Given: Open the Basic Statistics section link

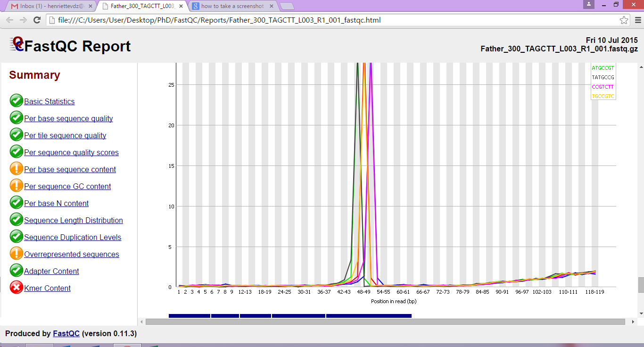Looking at the screenshot, I should tap(50, 101).
